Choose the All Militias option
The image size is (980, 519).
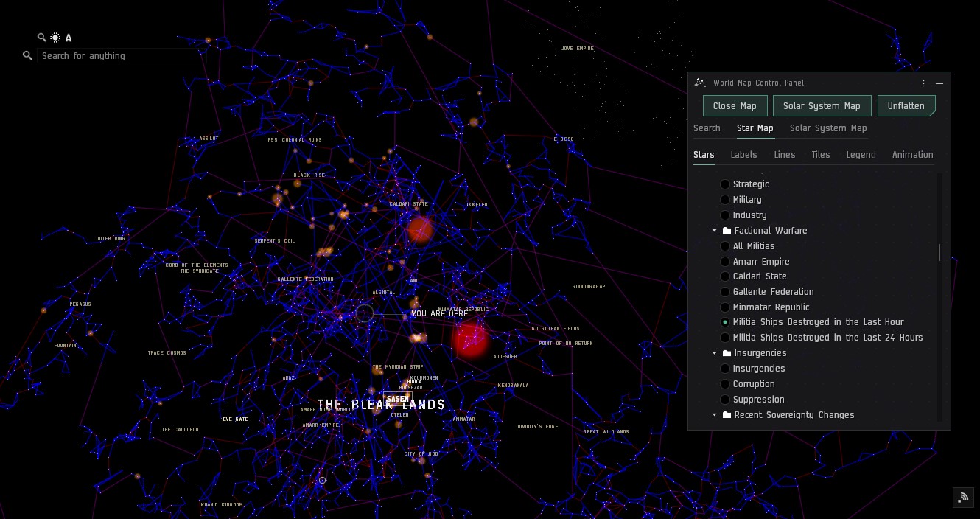pos(726,246)
